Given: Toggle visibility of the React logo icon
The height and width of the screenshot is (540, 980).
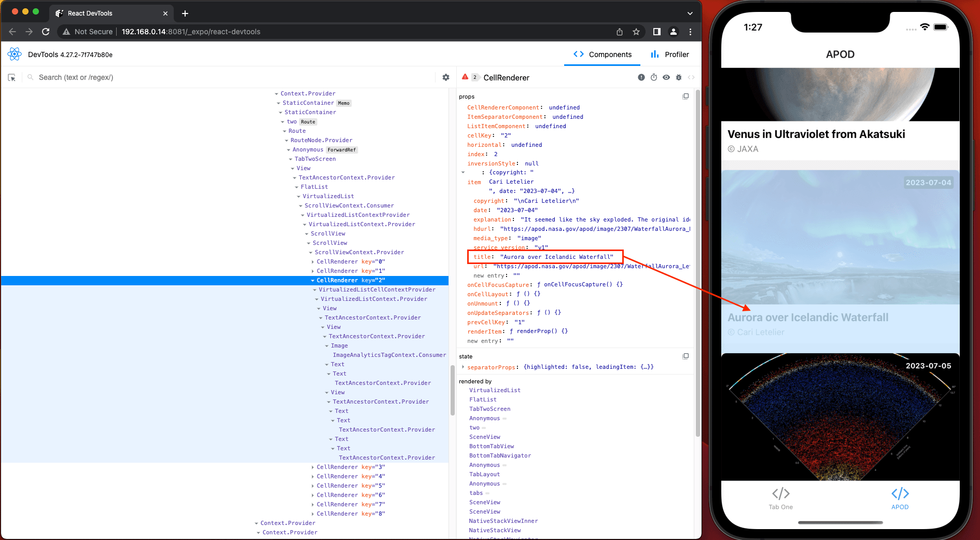Looking at the screenshot, I should click(15, 54).
